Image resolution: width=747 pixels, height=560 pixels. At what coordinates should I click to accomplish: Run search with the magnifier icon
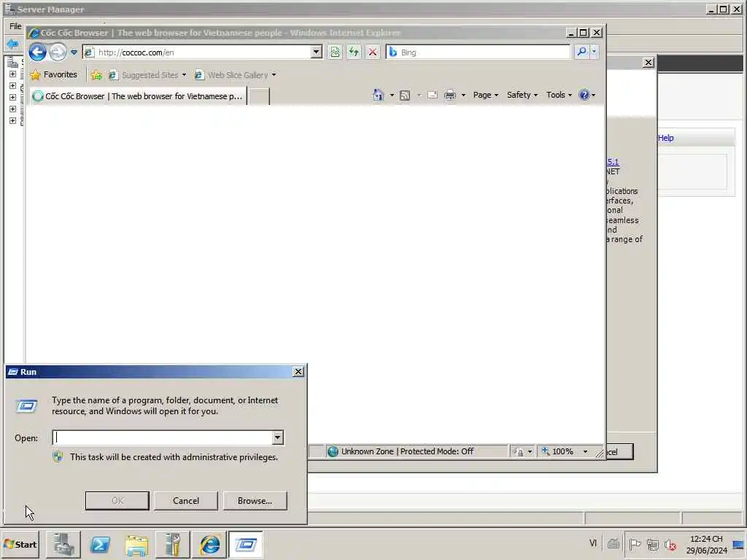[x=581, y=52]
